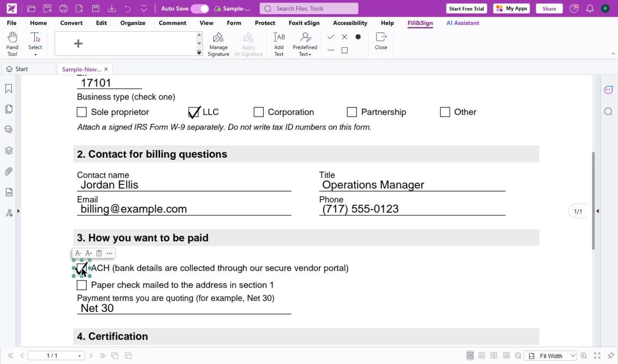The width and height of the screenshot is (618, 364).
Task: Delete the selected checkmark with trash icon
Action: point(99,253)
